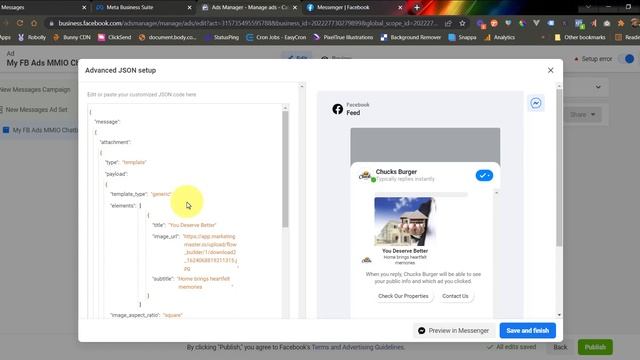Image resolution: width=640 pixels, height=360 pixels.
Task: Open the Bunny CDN bookmark
Action: (x=72, y=37)
